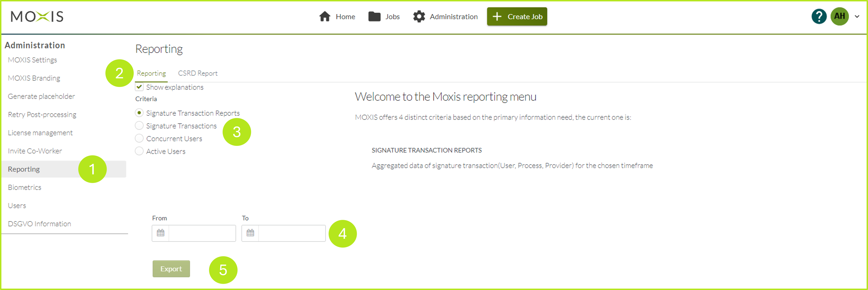Click the Administration gear icon
Viewport: 868px width, 290px height.
[419, 16]
